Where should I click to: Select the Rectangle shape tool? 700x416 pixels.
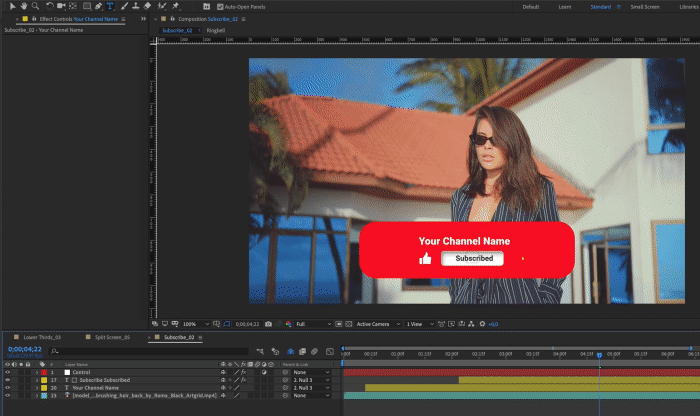pyautogui.click(x=87, y=6)
